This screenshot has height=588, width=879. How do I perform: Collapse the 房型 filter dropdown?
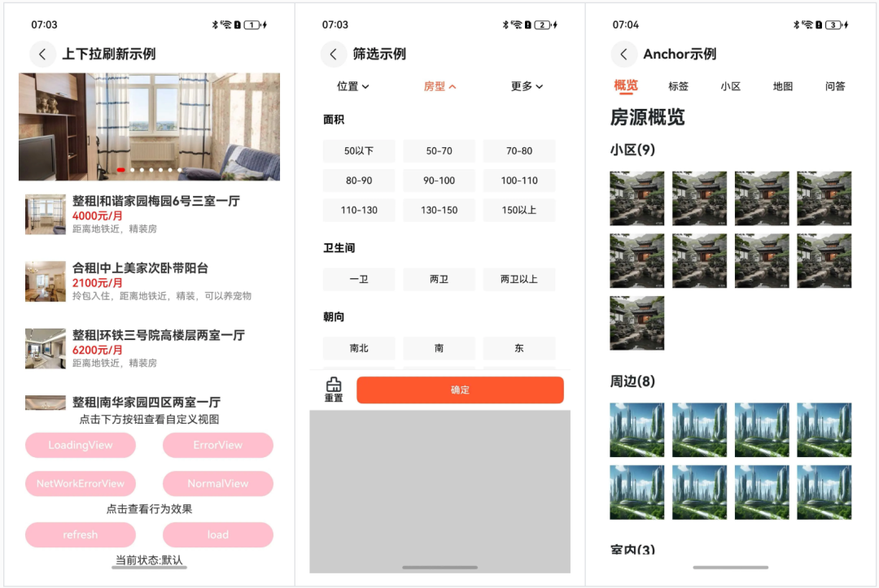point(439,86)
